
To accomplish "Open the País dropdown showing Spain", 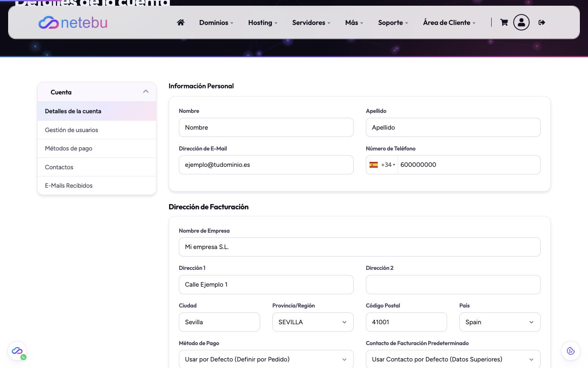I will [500, 322].
